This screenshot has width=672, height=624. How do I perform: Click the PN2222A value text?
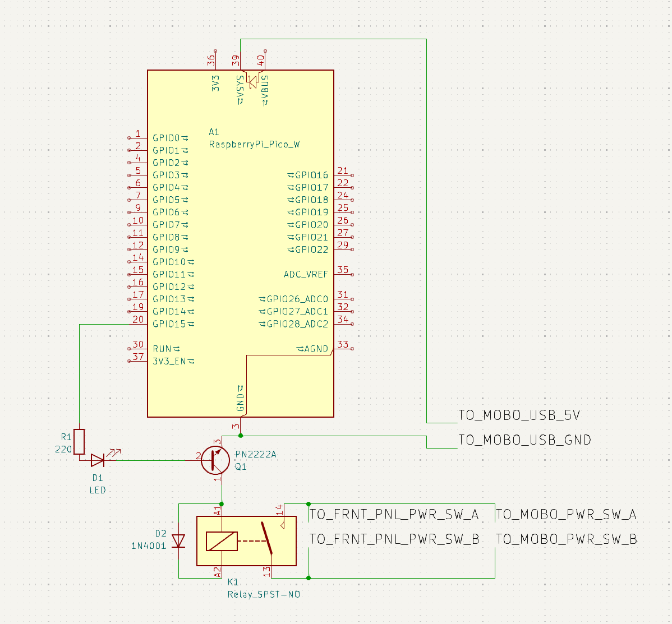256,454
